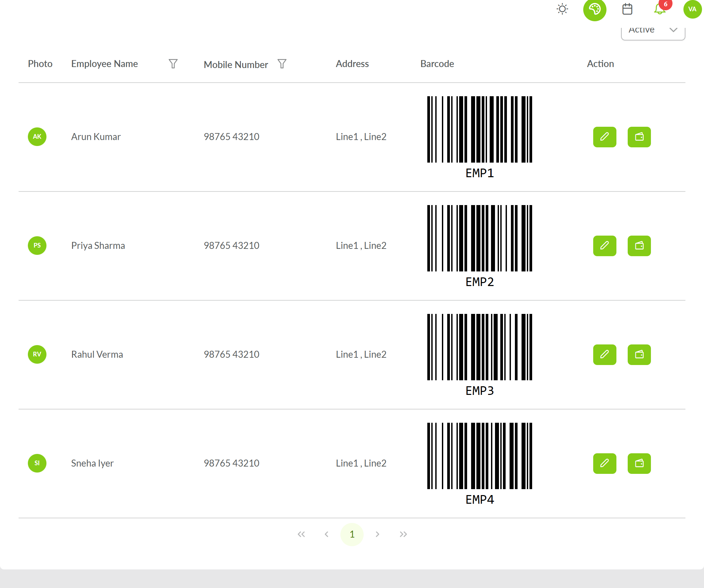
Task: Open Employee Name column filter
Action: 173,64
